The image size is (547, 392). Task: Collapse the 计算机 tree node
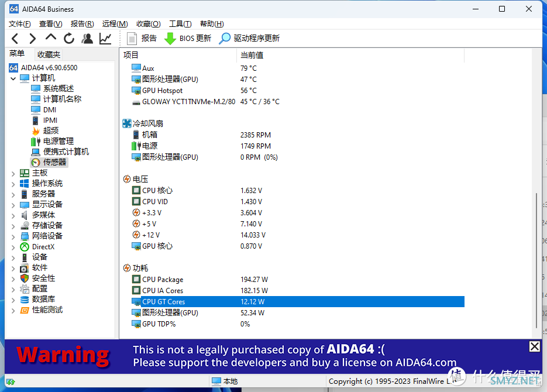pos(13,78)
